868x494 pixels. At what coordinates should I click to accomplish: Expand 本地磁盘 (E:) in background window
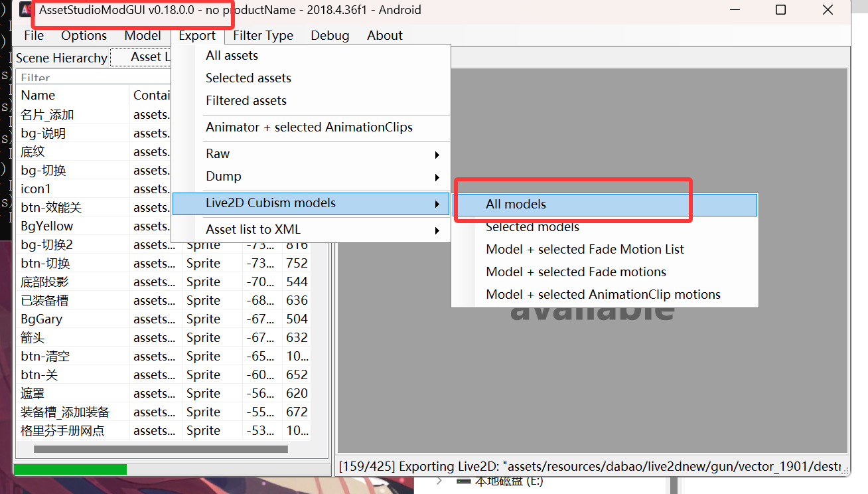[x=439, y=481]
